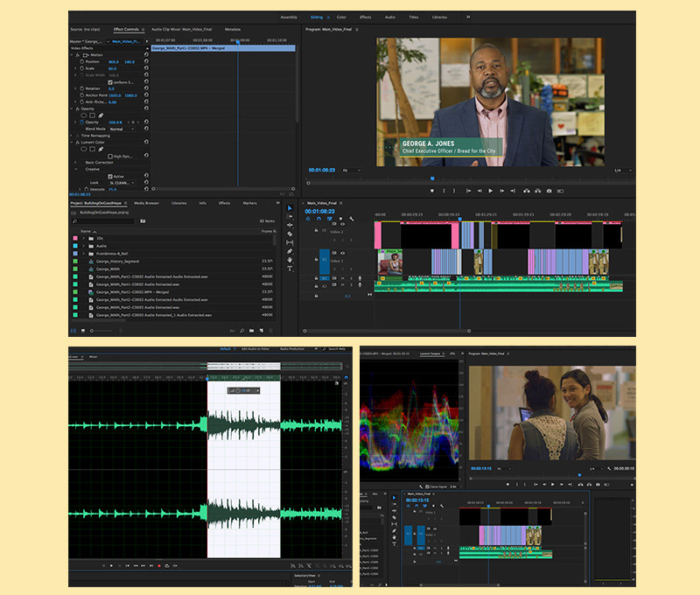
Task: Create elliptical mask under Opacity
Action: [83, 115]
